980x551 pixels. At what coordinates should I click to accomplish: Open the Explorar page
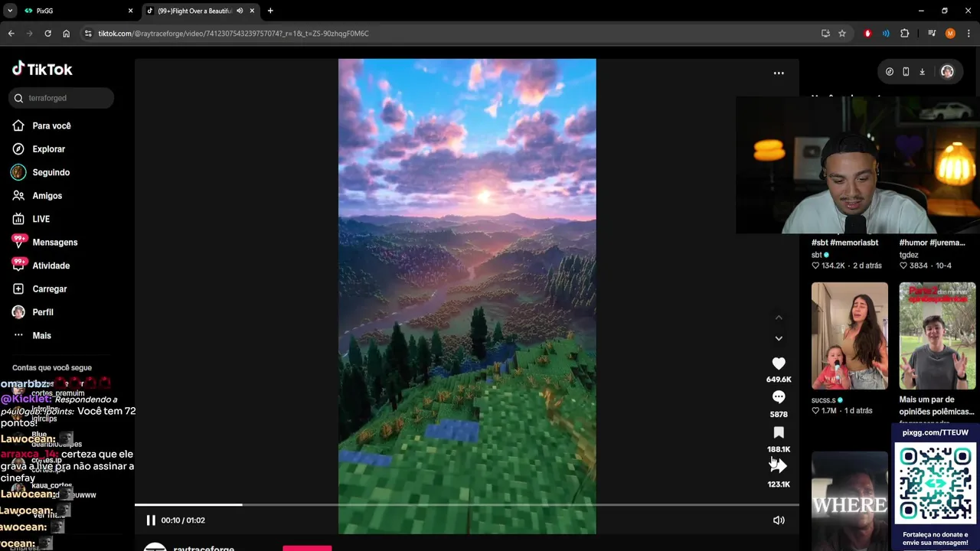[x=48, y=149]
